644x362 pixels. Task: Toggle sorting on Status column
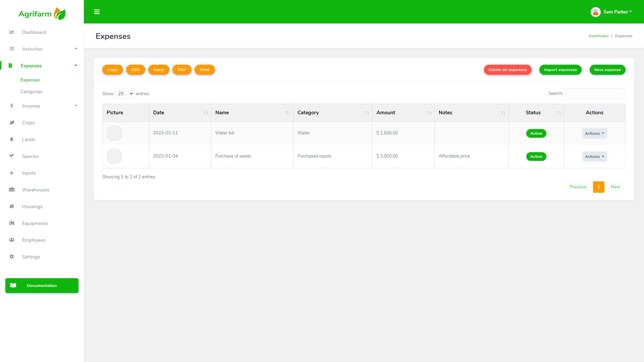(536, 113)
